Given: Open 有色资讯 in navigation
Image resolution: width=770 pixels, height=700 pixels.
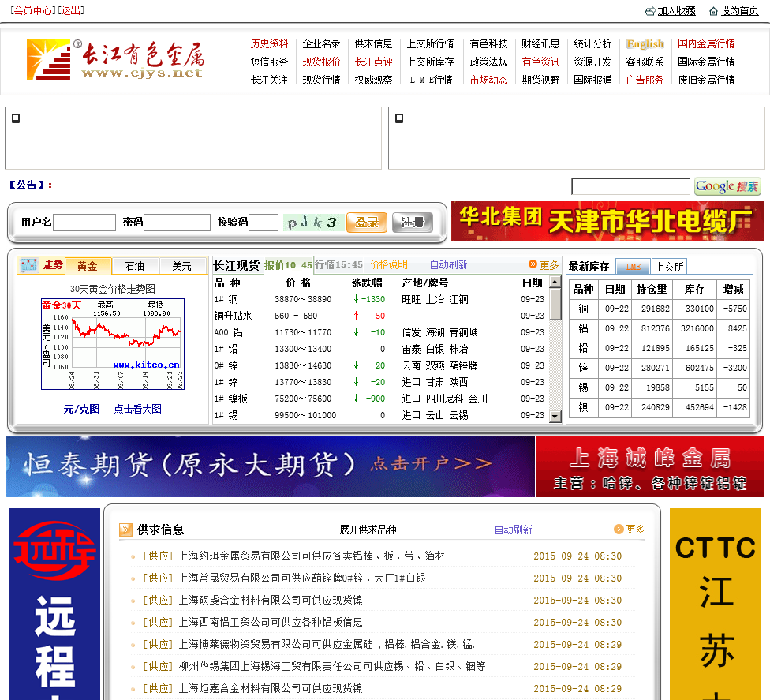Looking at the screenshot, I should tap(540, 62).
